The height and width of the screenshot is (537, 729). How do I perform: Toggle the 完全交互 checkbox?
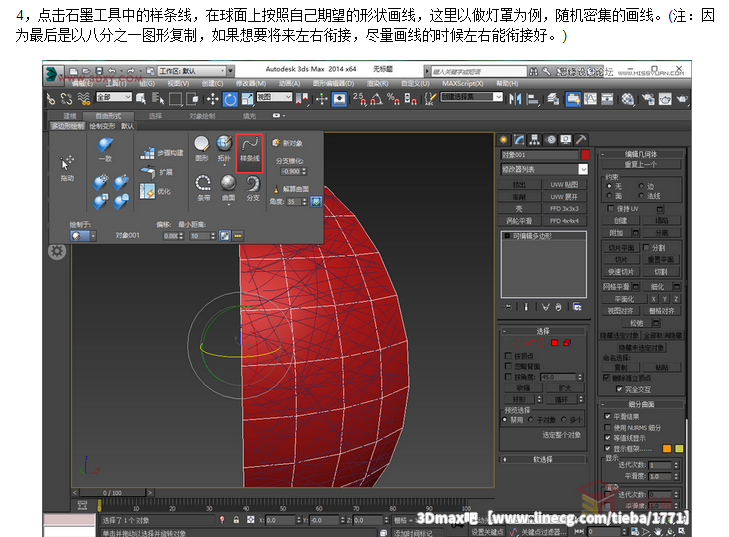point(619,389)
